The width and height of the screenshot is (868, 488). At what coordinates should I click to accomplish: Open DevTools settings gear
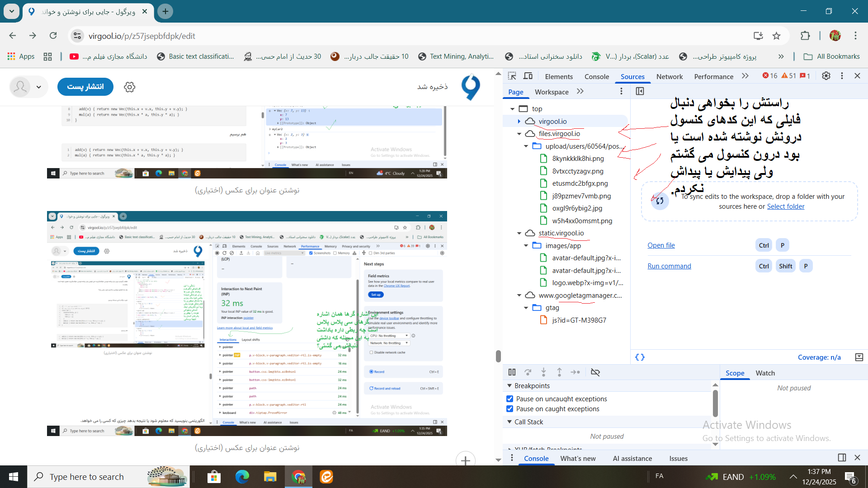pyautogui.click(x=826, y=76)
